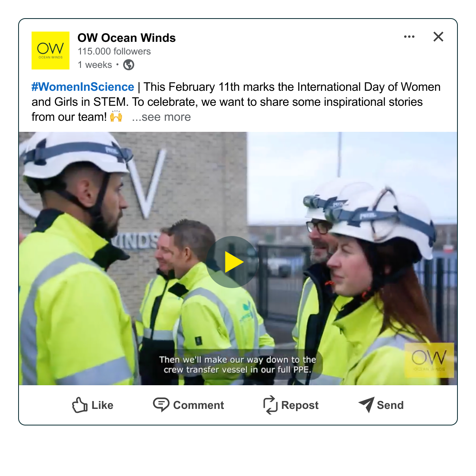The width and height of the screenshot is (476, 476).
Task: Expand the post text with see more
Action: (x=161, y=117)
